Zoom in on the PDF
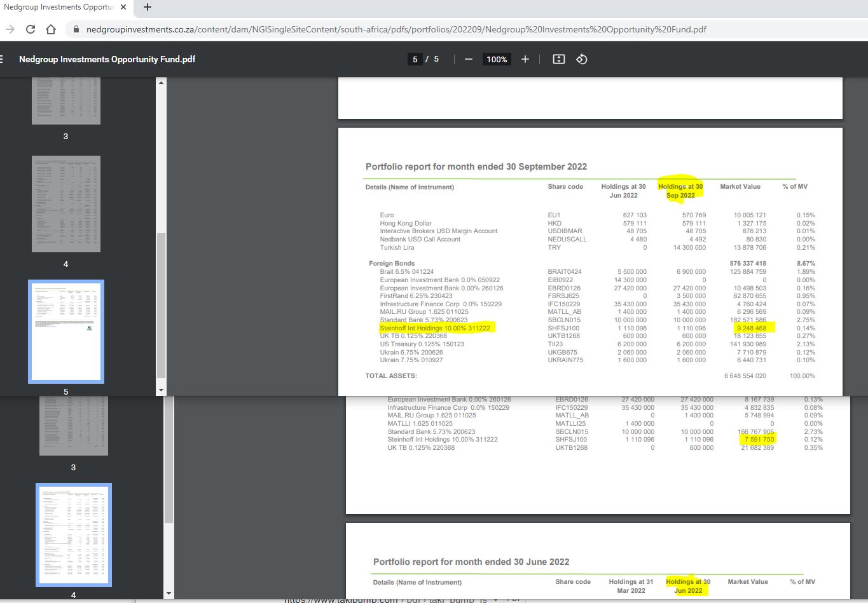 tap(525, 59)
